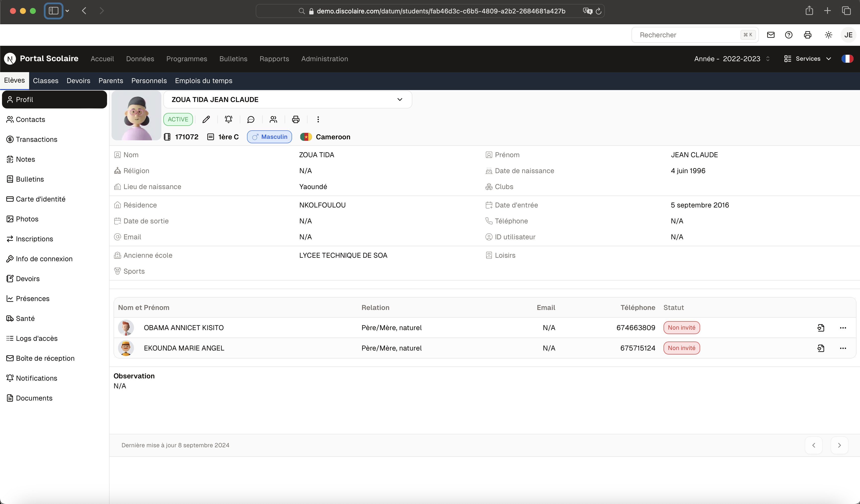860x504 pixels.
Task: Open Transactions in the sidebar
Action: pyautogui.click(x=55, y=140)
